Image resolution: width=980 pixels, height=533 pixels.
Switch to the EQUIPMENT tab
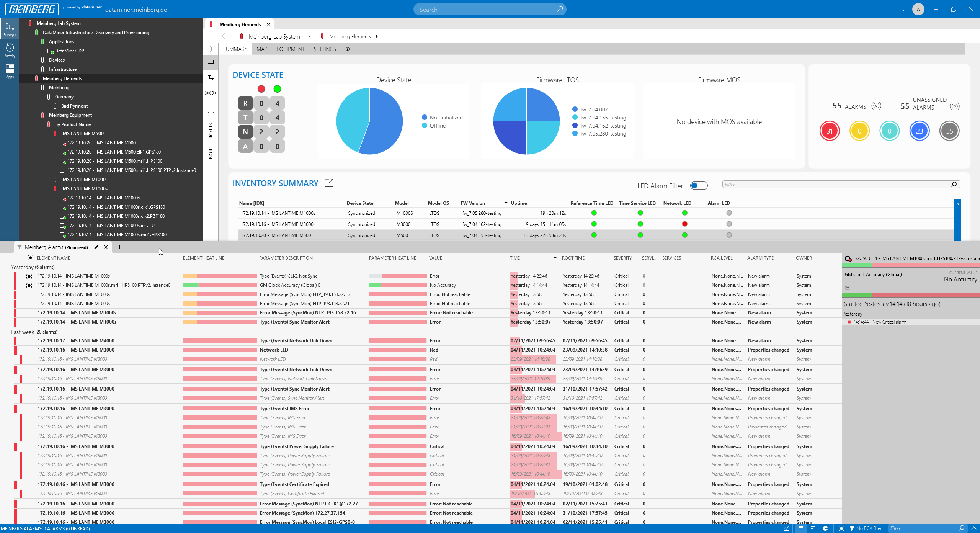tap(290, 49)
